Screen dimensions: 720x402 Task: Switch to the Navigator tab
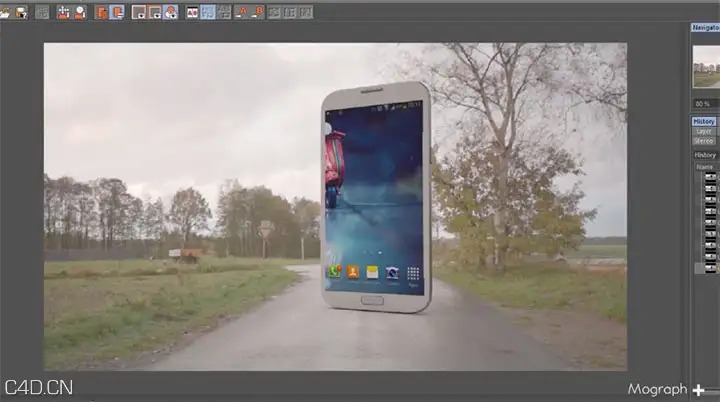click(x=705, y=28)
